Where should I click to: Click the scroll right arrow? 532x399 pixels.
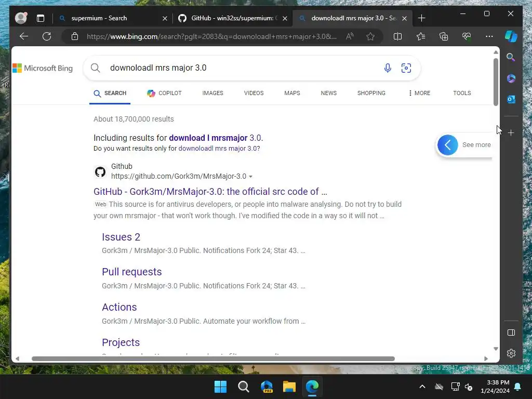pos(486,358)
